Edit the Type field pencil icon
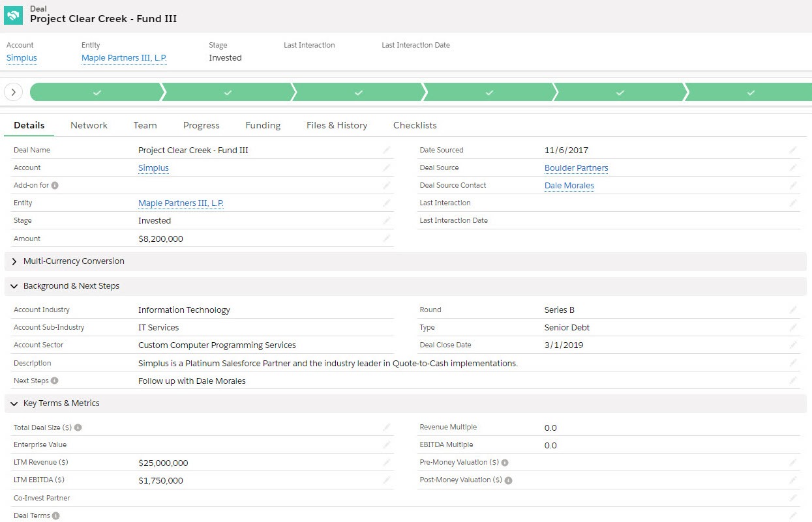This screenshot has height=522, width=812. pyautogui.click(x=793, y=327)
